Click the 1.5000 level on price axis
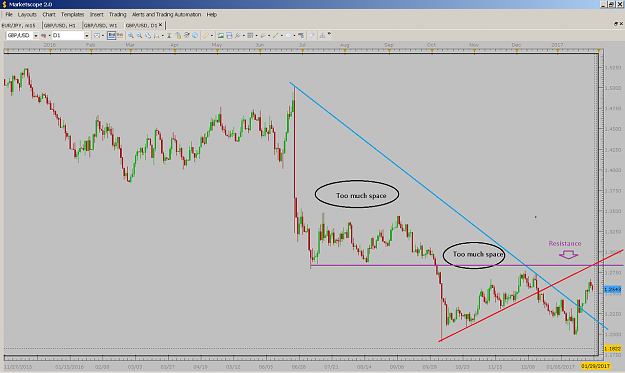The width and height of the screenshot is (625, 373). (x=613, y=88)
